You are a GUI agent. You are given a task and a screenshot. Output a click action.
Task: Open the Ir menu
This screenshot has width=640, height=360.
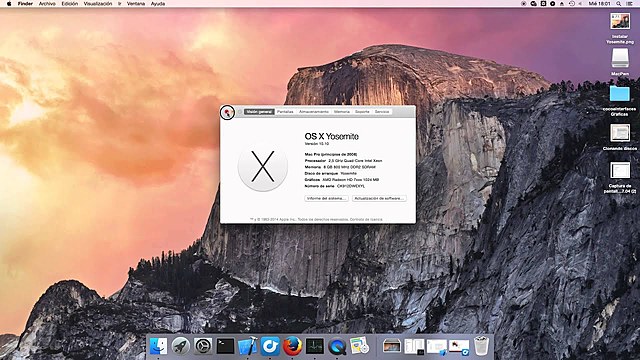120,4
